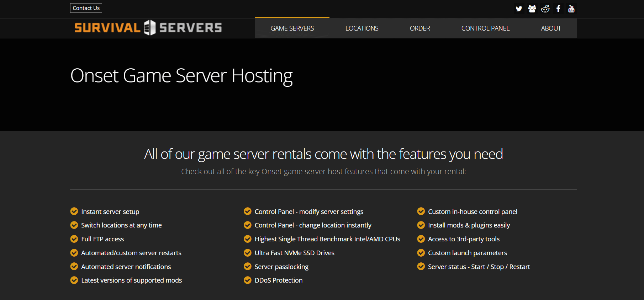The height and width of the screenshot is (300, 644).
Task: Click the checkmark beside Ultra Fast NVMe SSD Drives
Action: click(x=247, y=253)
